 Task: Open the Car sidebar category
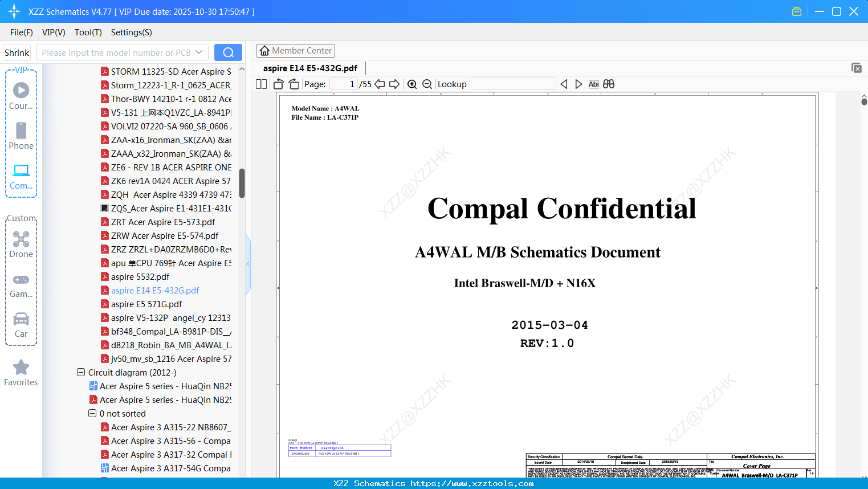point(21,325)
